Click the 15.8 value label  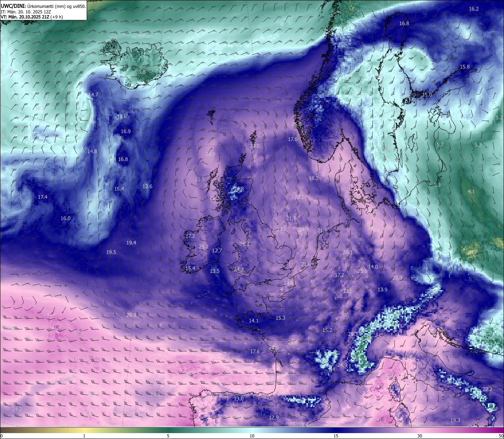coord(465,67)
